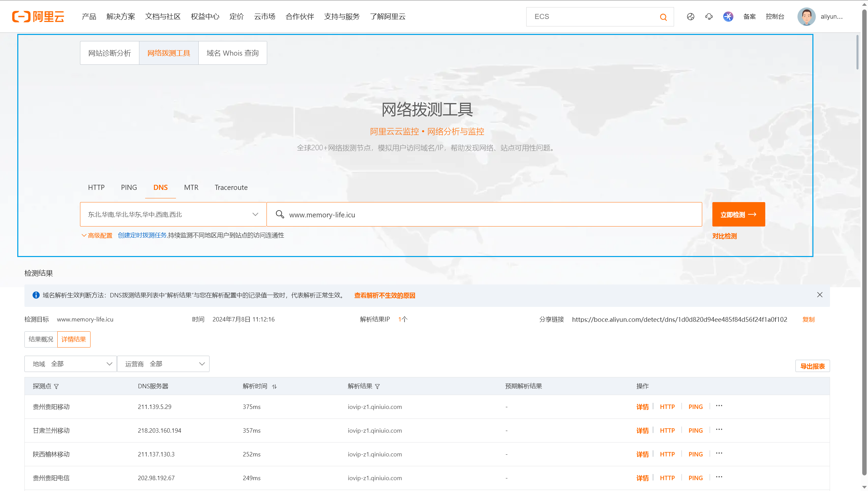Select the Traceroute detection tab

click(231, 188)
